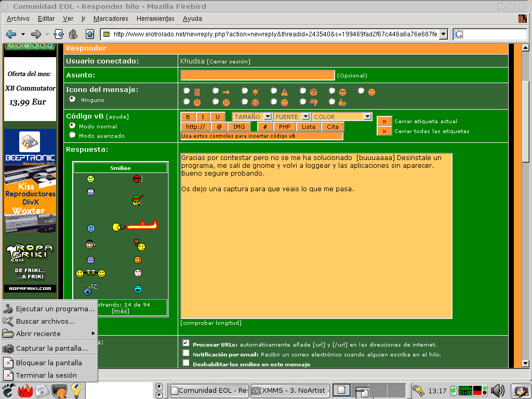This screenshot has width=532, height=399.
Task: Click the Cerrar todas las etiquetas X button
Action: 384,131
